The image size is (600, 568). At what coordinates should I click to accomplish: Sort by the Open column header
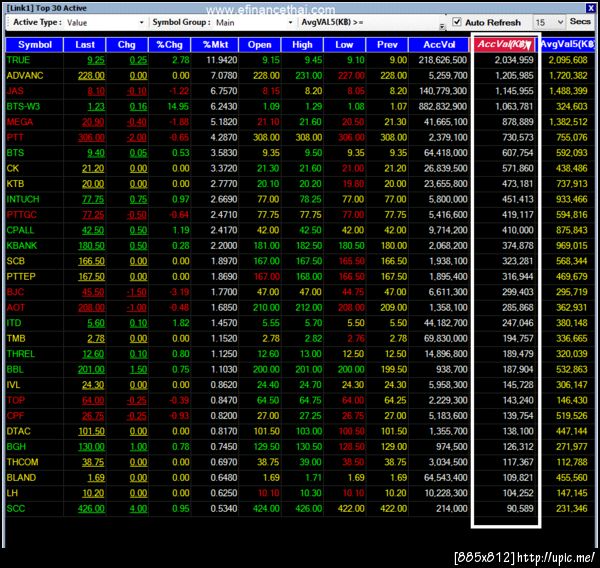pyautogui.click(x=259, y=45)
